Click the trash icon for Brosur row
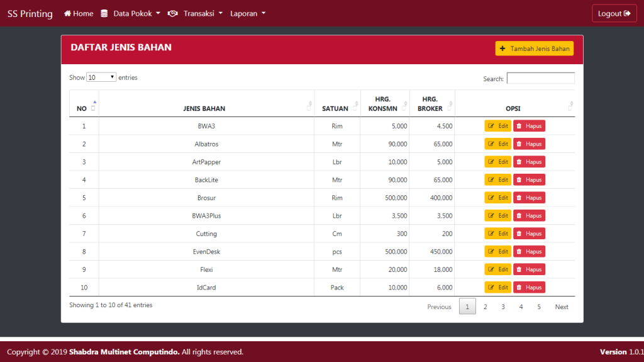Image resolution: width=644 pixels, height=362 pixels. point(519,198)
